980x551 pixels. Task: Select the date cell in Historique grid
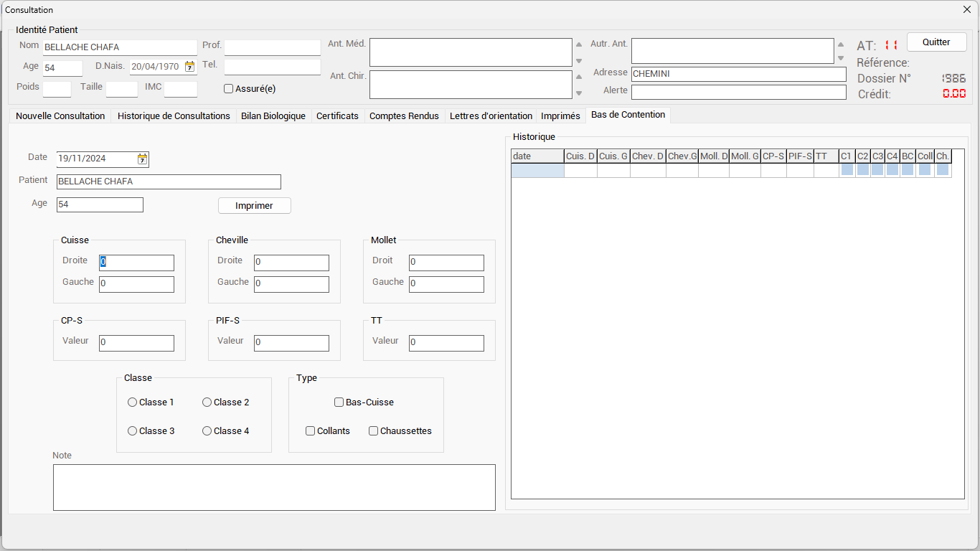coord(537,171)
